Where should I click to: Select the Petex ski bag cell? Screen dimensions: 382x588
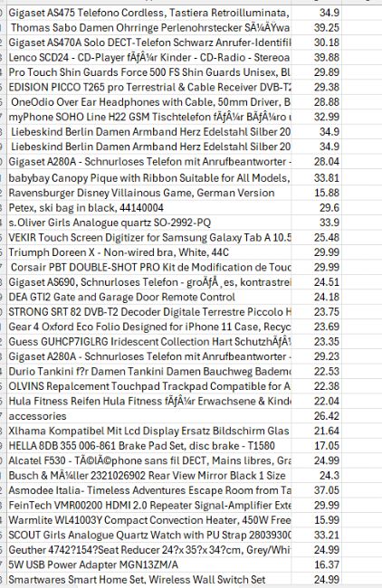[x=149, y=208]
